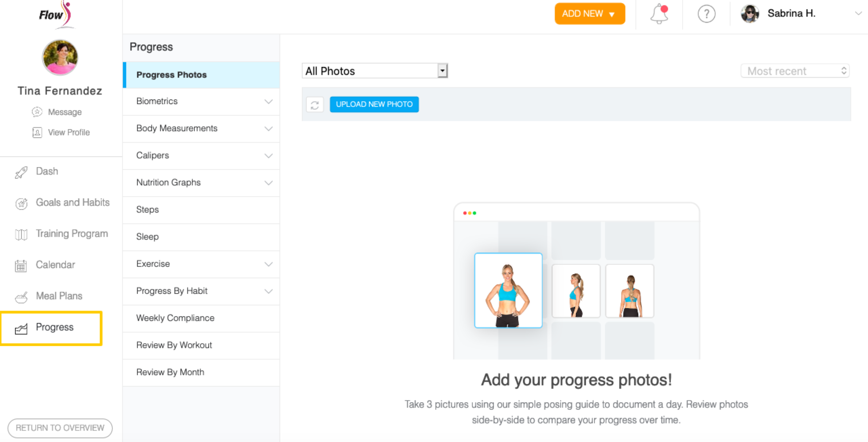Screen dimensions: 868x442
Task: Click the Upload New Photo button
Action: point(373,104)
